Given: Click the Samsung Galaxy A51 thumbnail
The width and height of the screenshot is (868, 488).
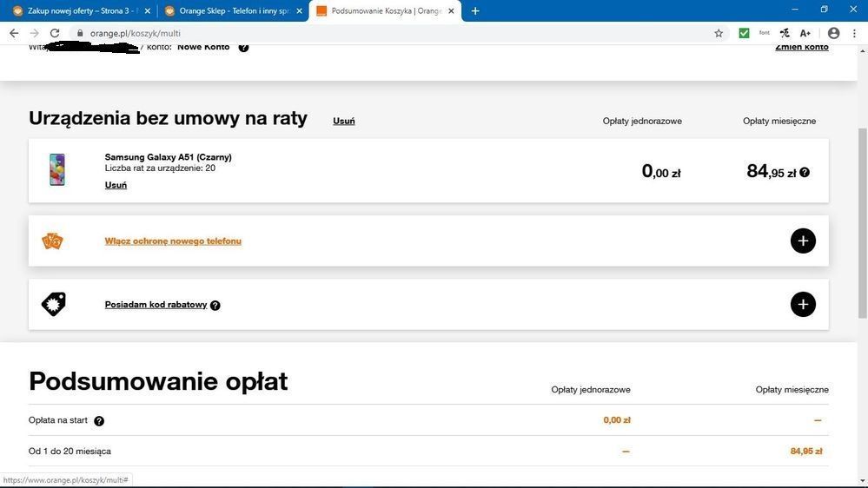Looking at the screenshot, I should [x=57, y=169].
